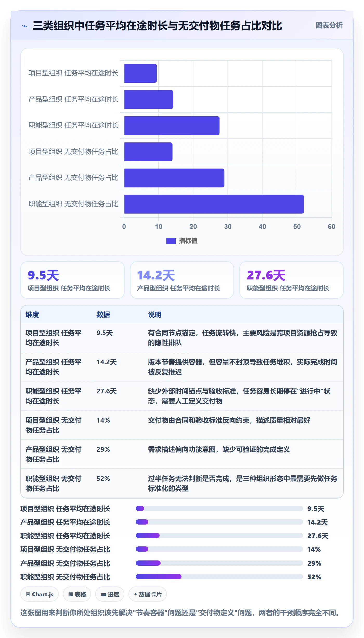364x638 pixels.
Task: Click the 图表分析 label in the header
Action: (329, 25)
